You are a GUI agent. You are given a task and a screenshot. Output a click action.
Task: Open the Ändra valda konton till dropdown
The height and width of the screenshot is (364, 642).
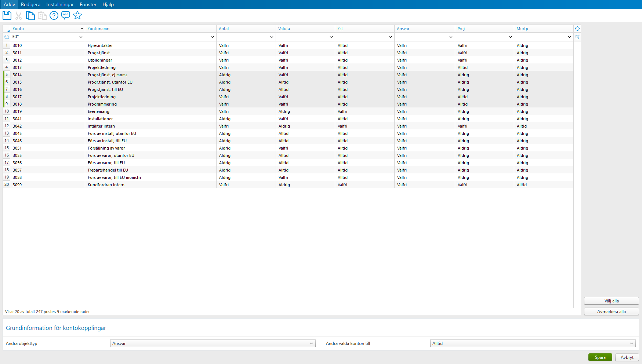pos(532,343)
